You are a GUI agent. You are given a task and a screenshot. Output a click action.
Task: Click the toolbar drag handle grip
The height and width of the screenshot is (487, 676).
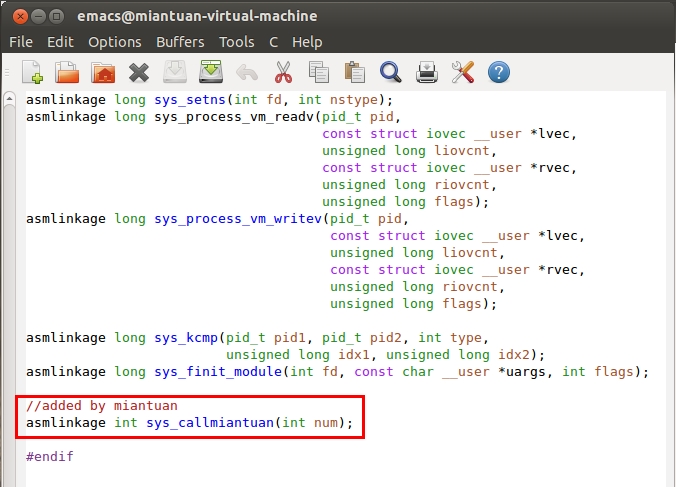pos(7,72)
